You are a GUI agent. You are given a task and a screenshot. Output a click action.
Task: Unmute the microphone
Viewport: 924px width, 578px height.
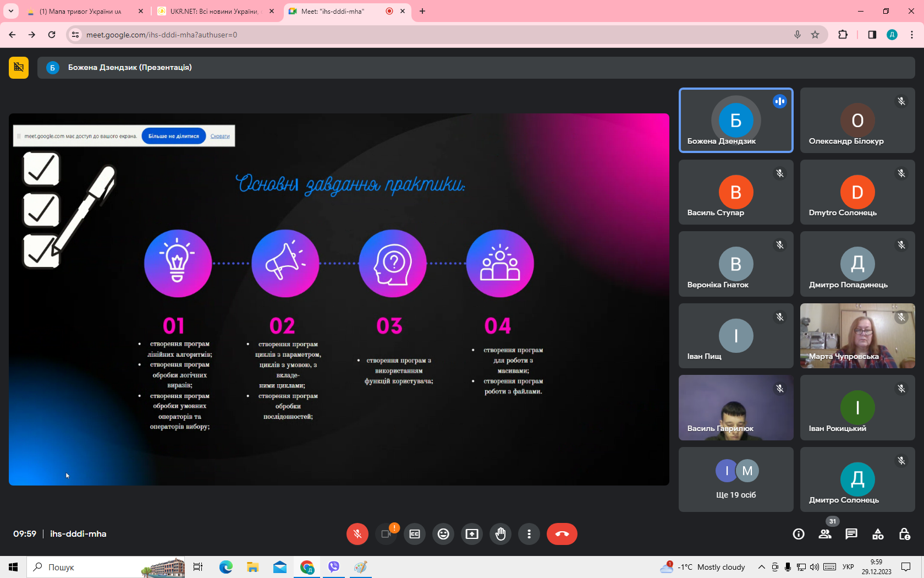point(358,534)
